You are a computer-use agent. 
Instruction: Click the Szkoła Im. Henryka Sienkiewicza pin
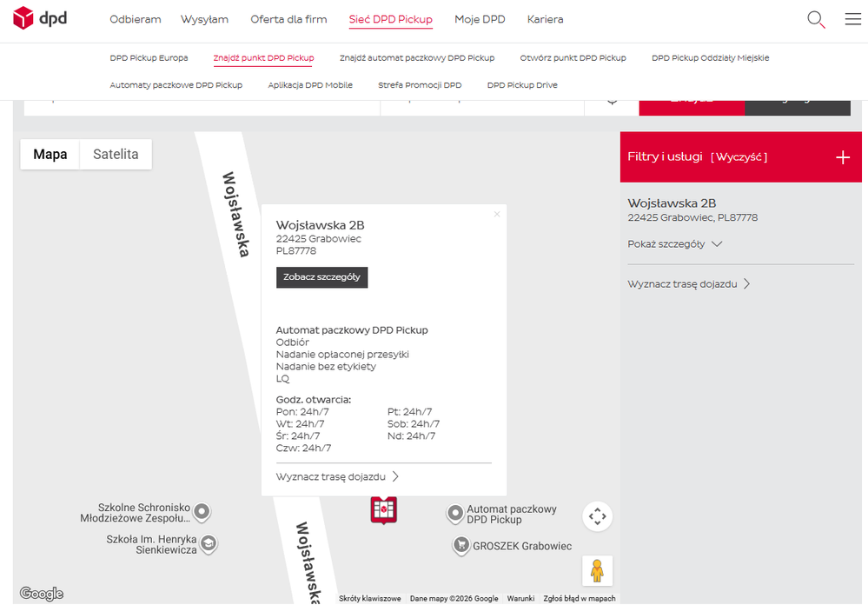pyautogui.click(x=209, y=543)
